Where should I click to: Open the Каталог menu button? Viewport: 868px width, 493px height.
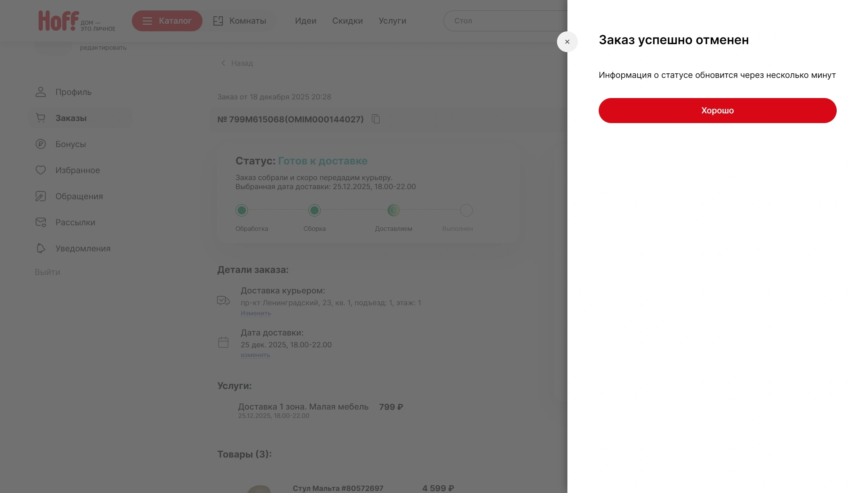coord(167,21)
